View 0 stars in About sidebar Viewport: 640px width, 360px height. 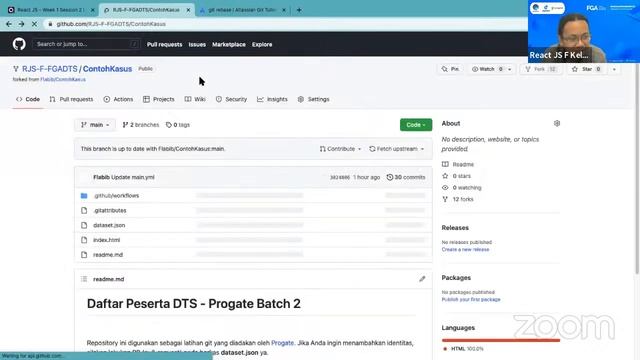click(456, 176)
